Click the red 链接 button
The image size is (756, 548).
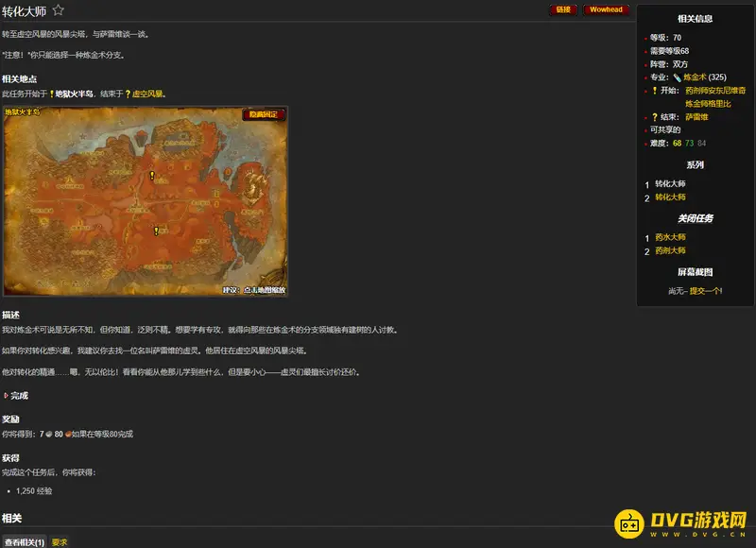click(x=563, y=9)
